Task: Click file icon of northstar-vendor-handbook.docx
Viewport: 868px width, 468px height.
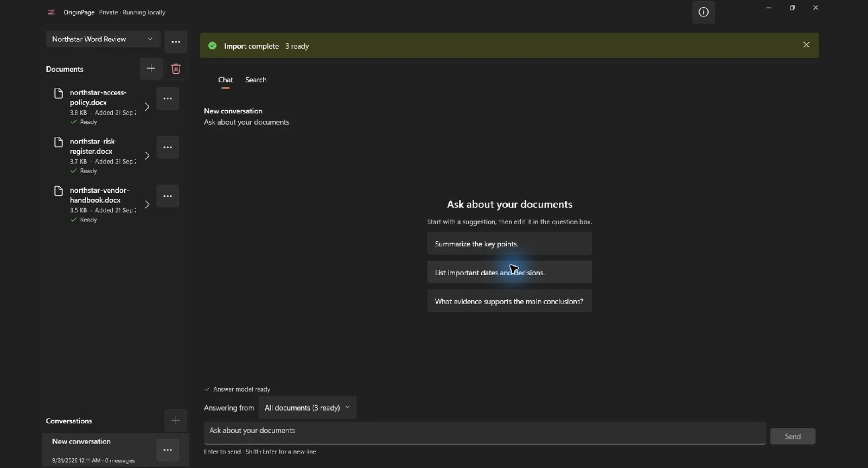Action: click(x=59, y=191)
